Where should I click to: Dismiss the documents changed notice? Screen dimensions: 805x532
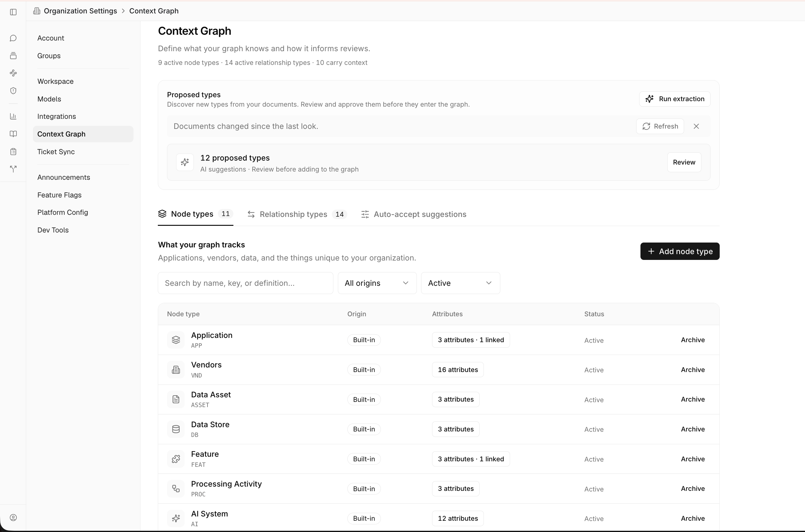pos(696,126)
